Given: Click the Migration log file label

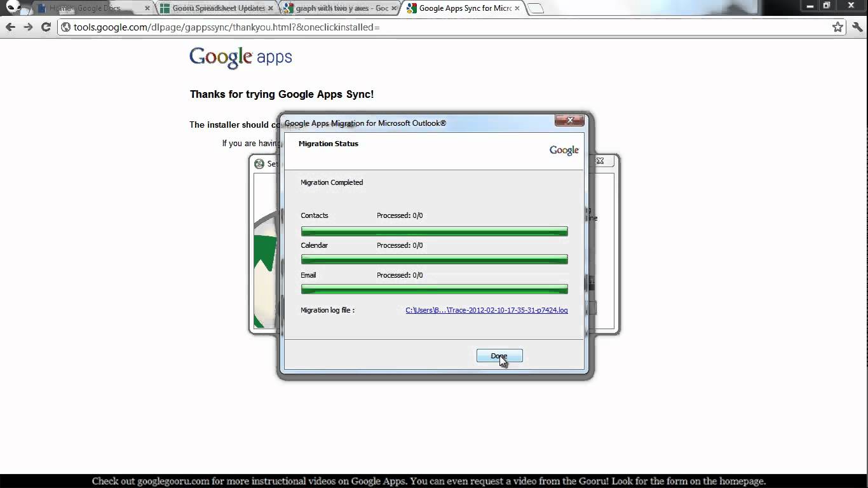Looking at the screenshot, I should [x=327, y=310].
